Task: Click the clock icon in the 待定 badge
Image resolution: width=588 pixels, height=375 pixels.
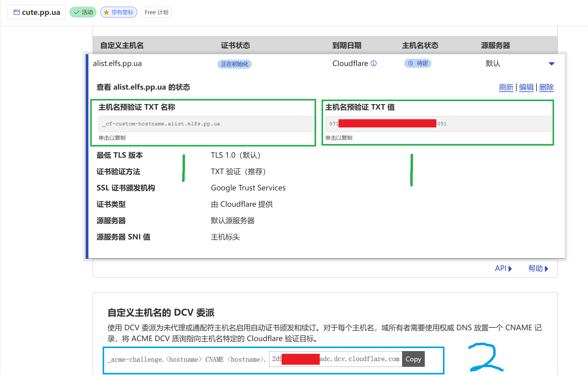Action: pos(411,63)
